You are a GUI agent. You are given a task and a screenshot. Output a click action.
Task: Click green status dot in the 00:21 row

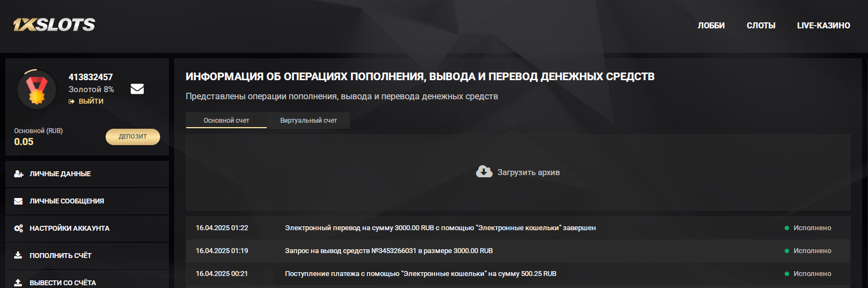click(787, 274)
